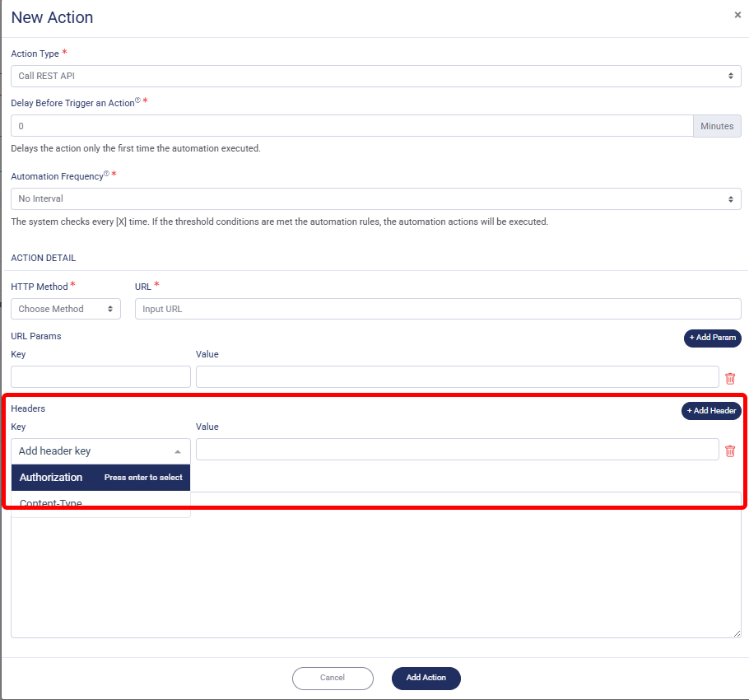Click the Add Header button
The width and height of the screenshot is (749, 700).
point(711,411)
